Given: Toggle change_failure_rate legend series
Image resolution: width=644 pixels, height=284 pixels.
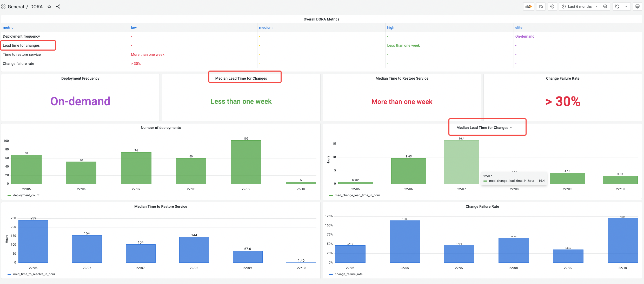Looking at the screenshot, I should [348, 274].
